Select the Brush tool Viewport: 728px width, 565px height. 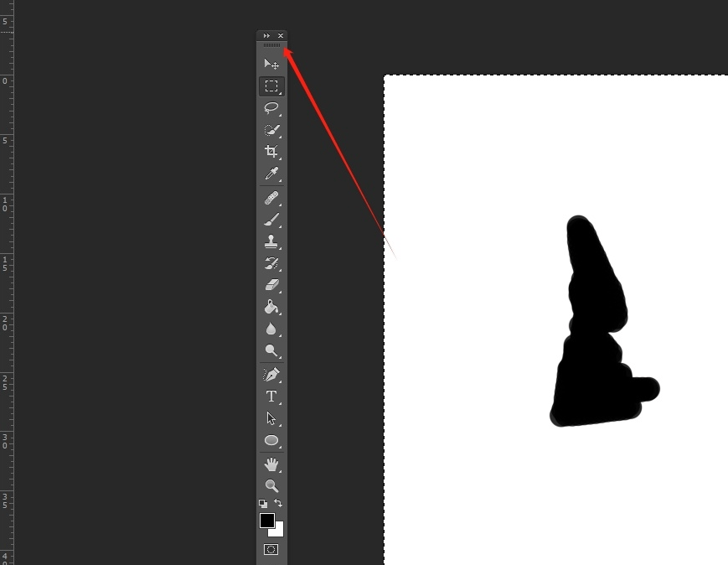(271, 220)
